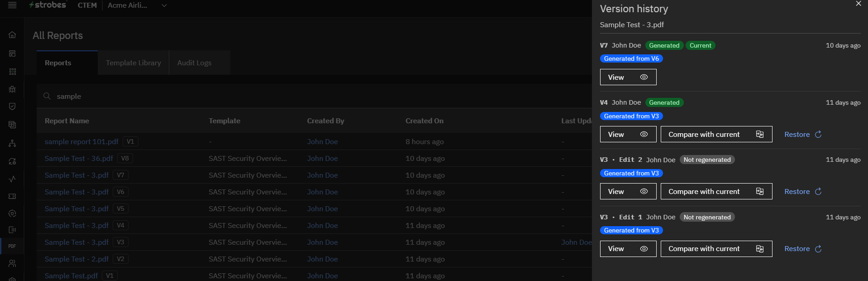The height and width of the screenshot is (281, 868).
Task: Open the gear hexagon icon in sidebar
Action: tap(12, 213)
